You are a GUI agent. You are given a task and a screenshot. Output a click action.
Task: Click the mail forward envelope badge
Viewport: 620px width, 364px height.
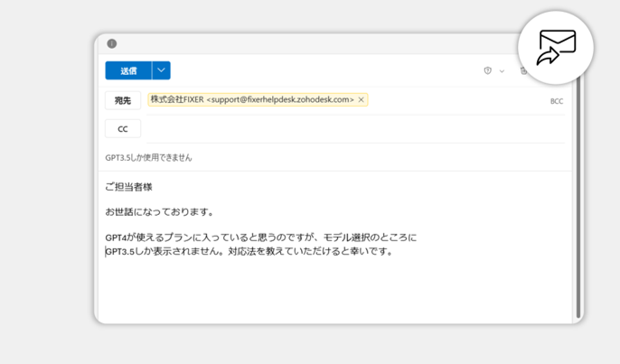556,48
